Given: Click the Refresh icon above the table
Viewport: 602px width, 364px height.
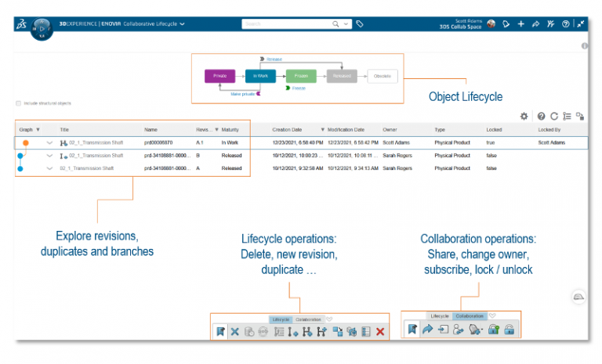Looking at the screenshot, I should point(554,116).
